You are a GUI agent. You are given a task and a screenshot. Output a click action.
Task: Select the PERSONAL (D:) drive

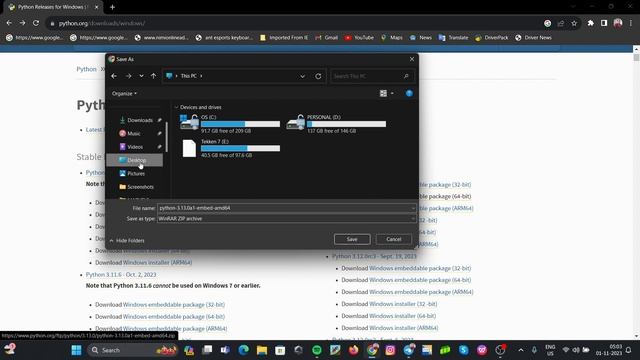[336, 124]
